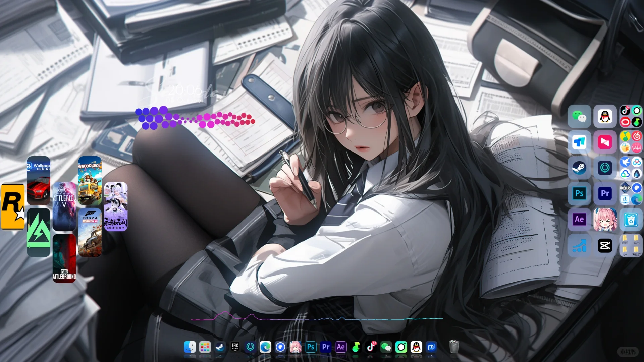This screenshot has height=362, width=644.
Task: Open QQ penguin from the dock
Action: 416,347
